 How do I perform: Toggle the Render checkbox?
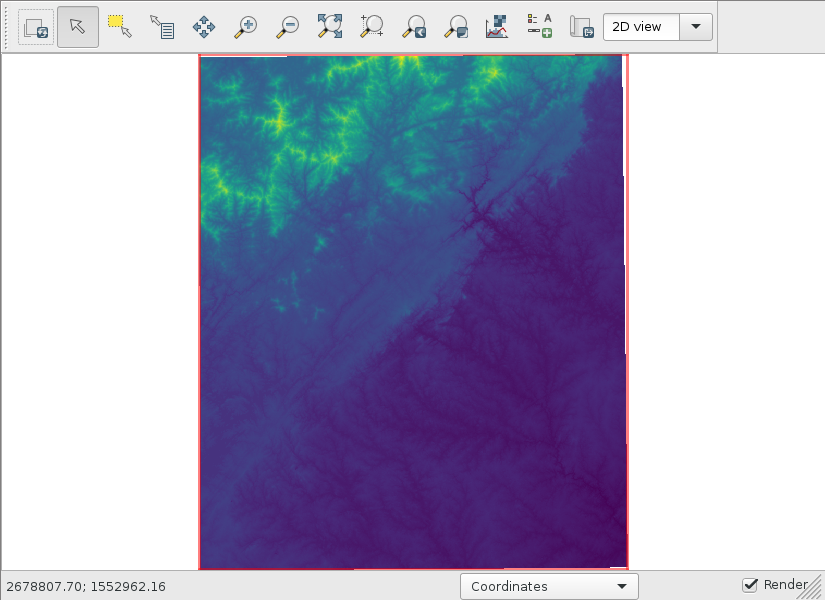[750, 585]
